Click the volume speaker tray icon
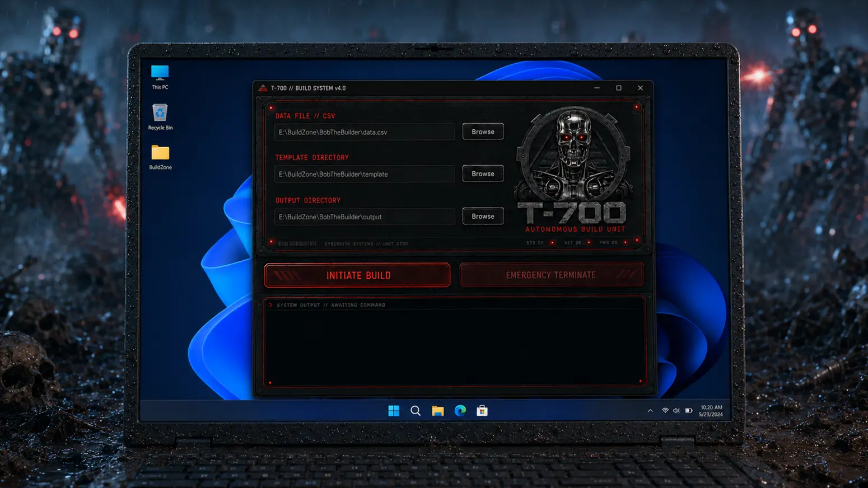This screenshot has height=488, width=868. (x=676, y=411)
